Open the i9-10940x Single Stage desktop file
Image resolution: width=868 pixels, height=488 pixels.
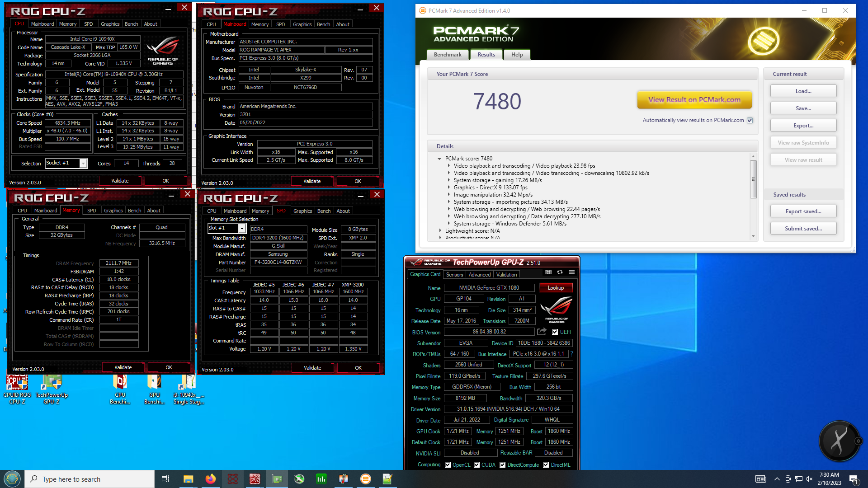coord(189,389)
